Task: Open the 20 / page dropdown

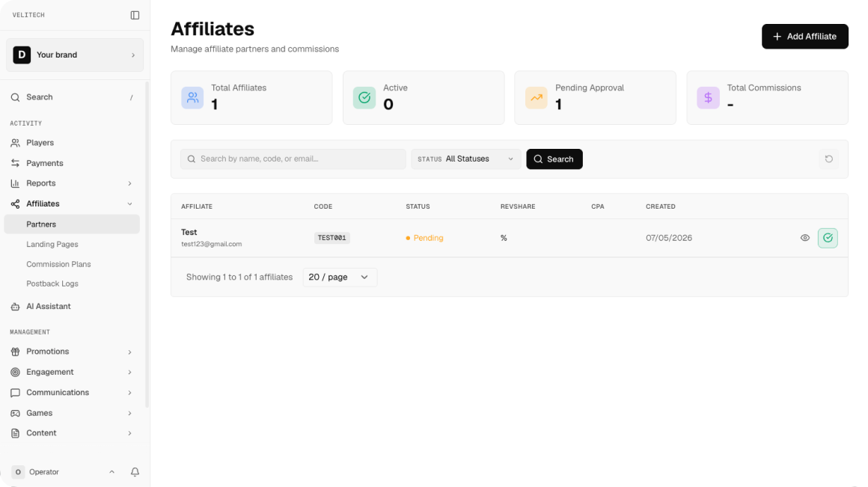Action: coord(339,278)
